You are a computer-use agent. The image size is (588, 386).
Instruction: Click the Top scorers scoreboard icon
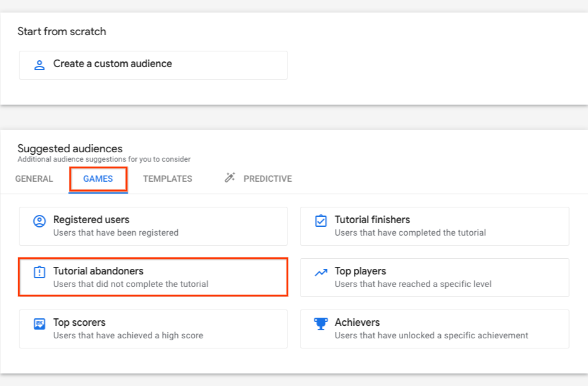click(39, 323)
